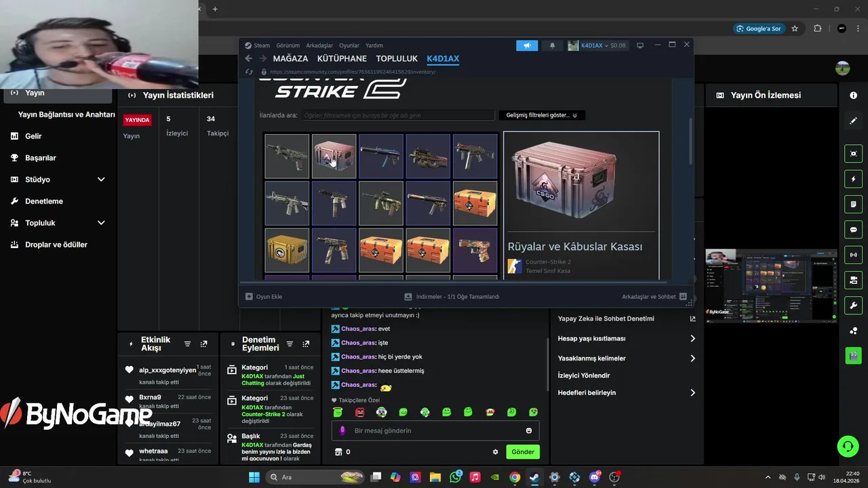This screenshot has height=488, width=868.
Task: Click the chat shop icon next to 0
Action: [x=338, y=452]
